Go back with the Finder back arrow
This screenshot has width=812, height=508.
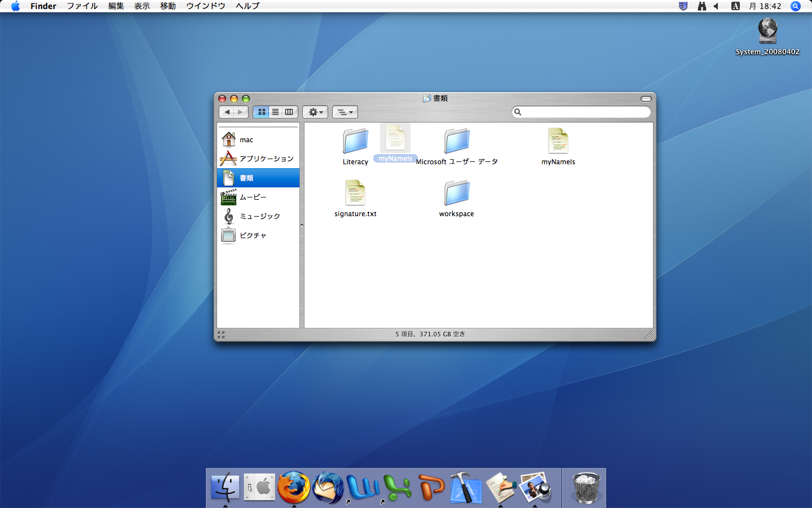[227, 112]
